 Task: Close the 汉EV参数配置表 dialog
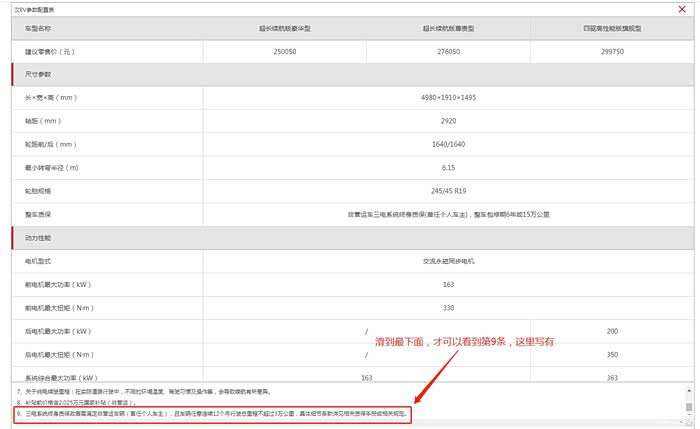click(682, 8)
